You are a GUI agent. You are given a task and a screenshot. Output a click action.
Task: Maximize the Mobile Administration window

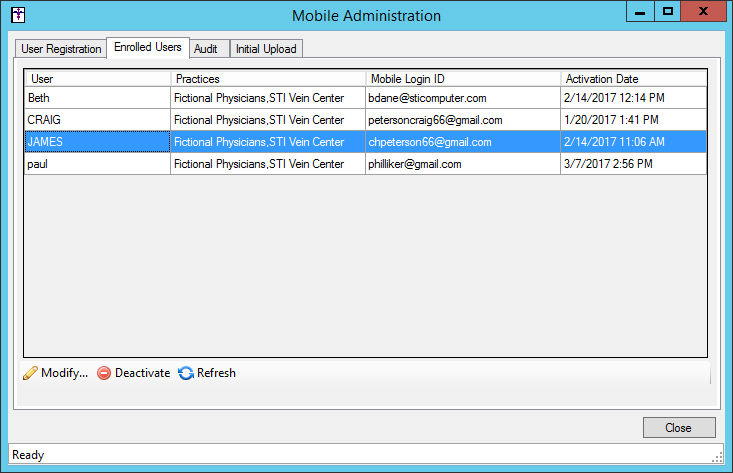click(x=668, y=11)
